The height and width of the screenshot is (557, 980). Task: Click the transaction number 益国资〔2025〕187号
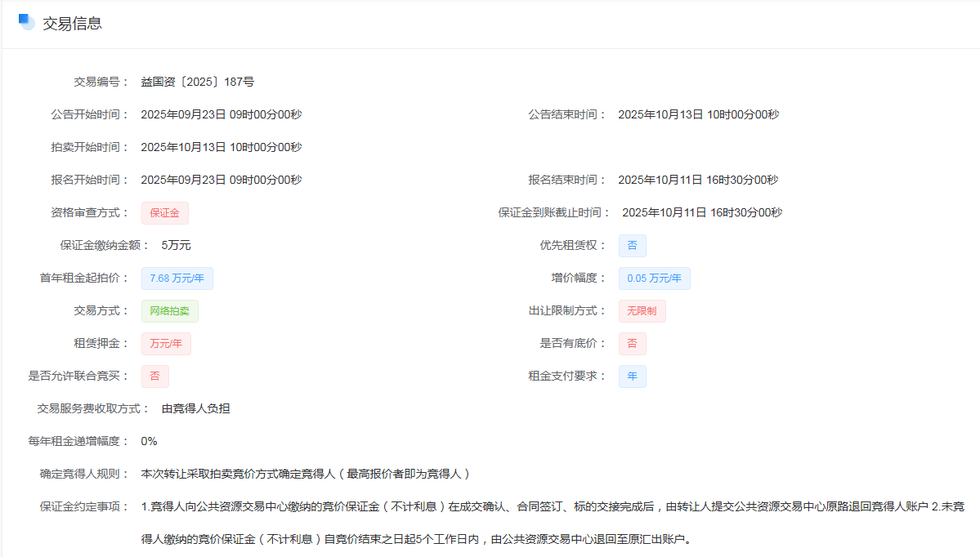tap(197, 82)
